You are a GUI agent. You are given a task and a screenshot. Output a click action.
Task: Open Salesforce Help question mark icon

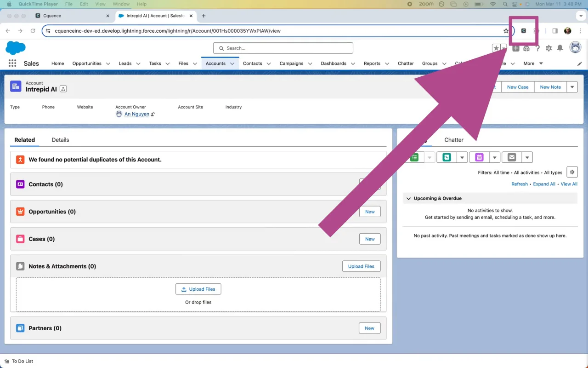[x=537, y=48]
